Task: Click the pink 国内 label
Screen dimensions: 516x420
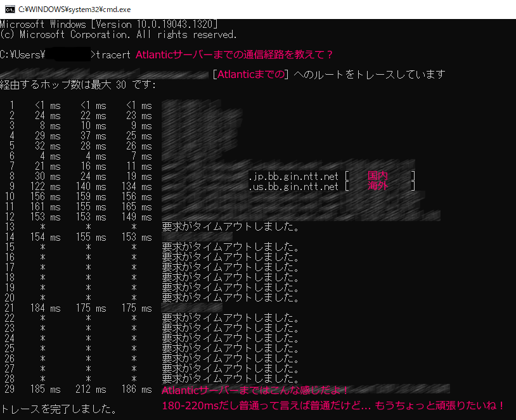Action: 378,176
